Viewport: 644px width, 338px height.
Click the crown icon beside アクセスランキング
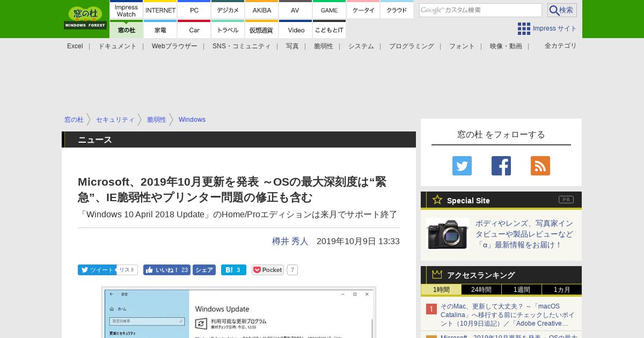(x=437, y=274)
